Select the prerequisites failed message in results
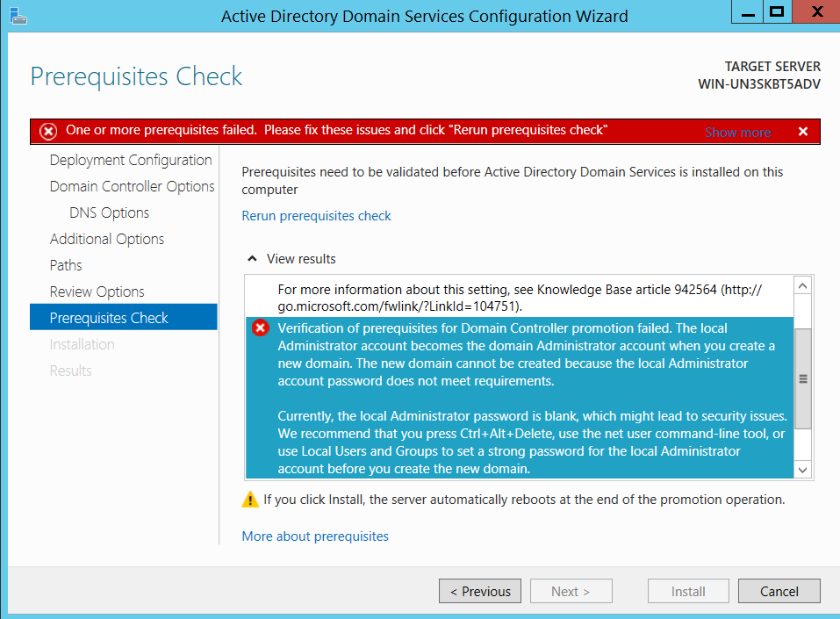This screenshot has height=619, width=840. tap(519, 398)
